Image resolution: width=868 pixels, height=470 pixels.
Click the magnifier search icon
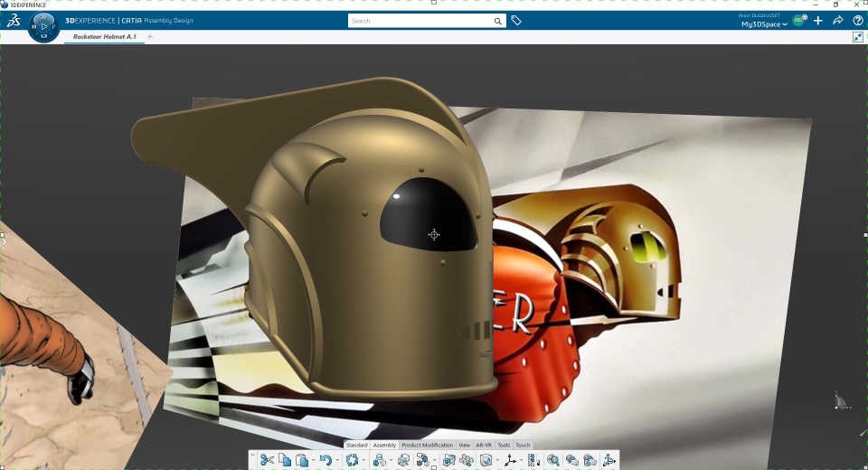click(497, 21)
